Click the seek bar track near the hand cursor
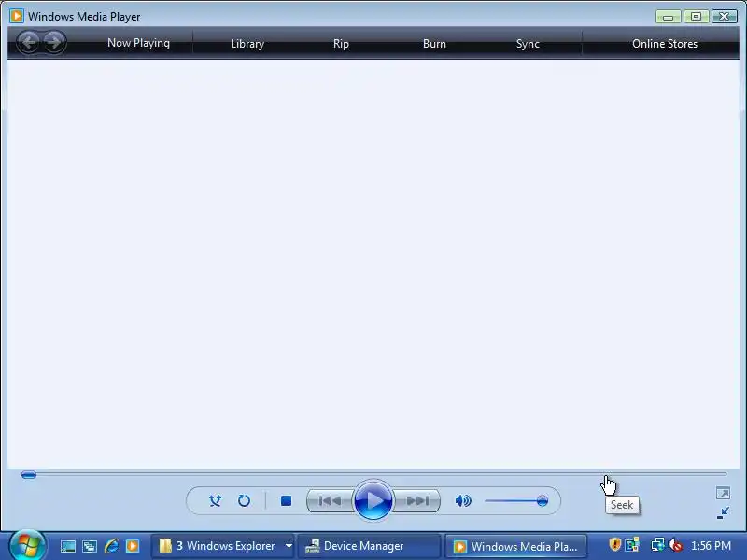The image size is (747, 560). tap(606, 474)
